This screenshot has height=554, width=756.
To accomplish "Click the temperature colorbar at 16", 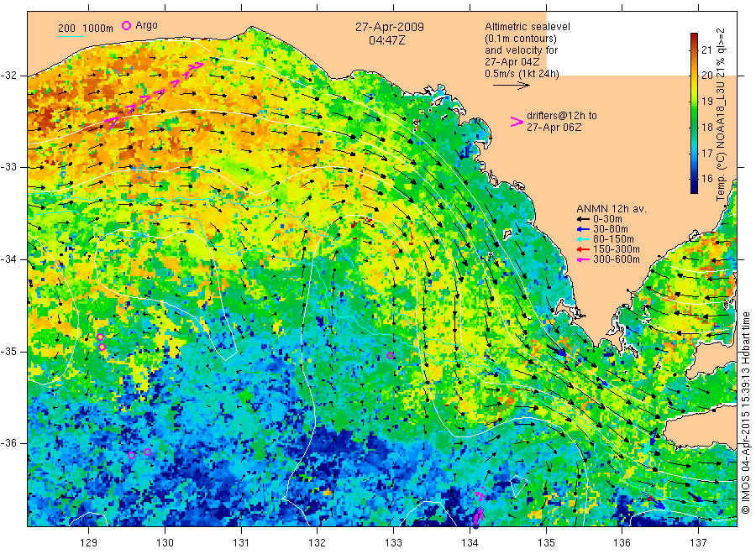I will click(x=695, y=179).
